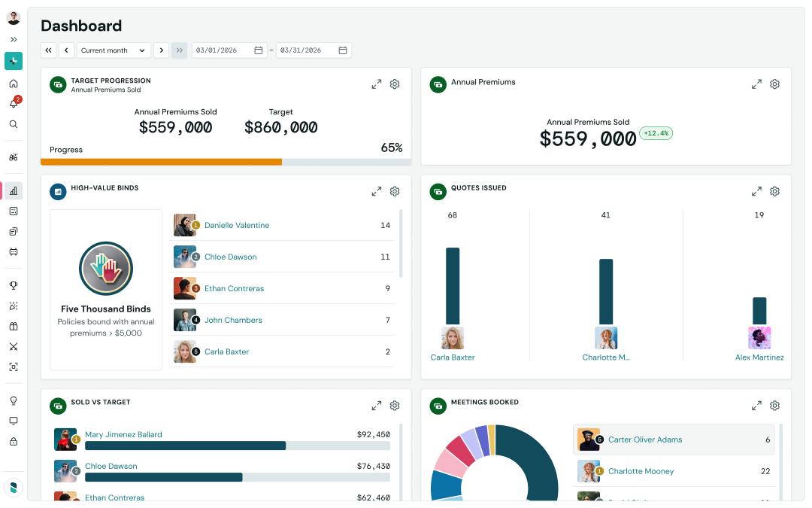The height and width of the screenshot is (508, 812).
Task: Go to previous period with left arrow
Action: pyautogui.click(x=66, y=50)
